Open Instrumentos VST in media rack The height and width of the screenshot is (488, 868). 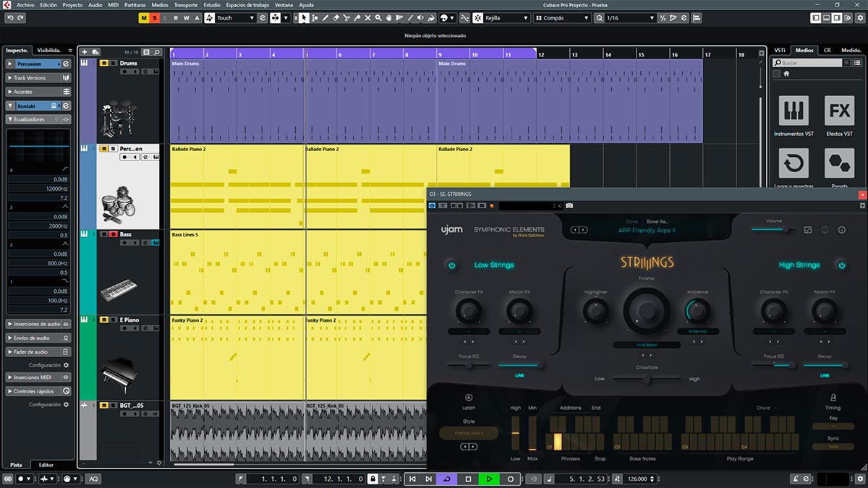click(x=793, y=111)
